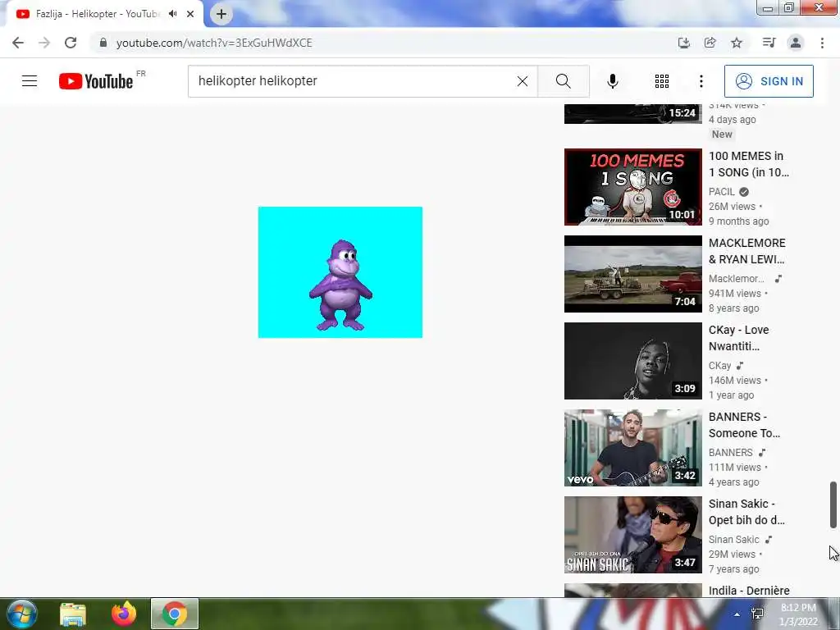This screenshot has height=630, width=840.
Task: Click the SIGN IN button
Action: coord(769,81)
